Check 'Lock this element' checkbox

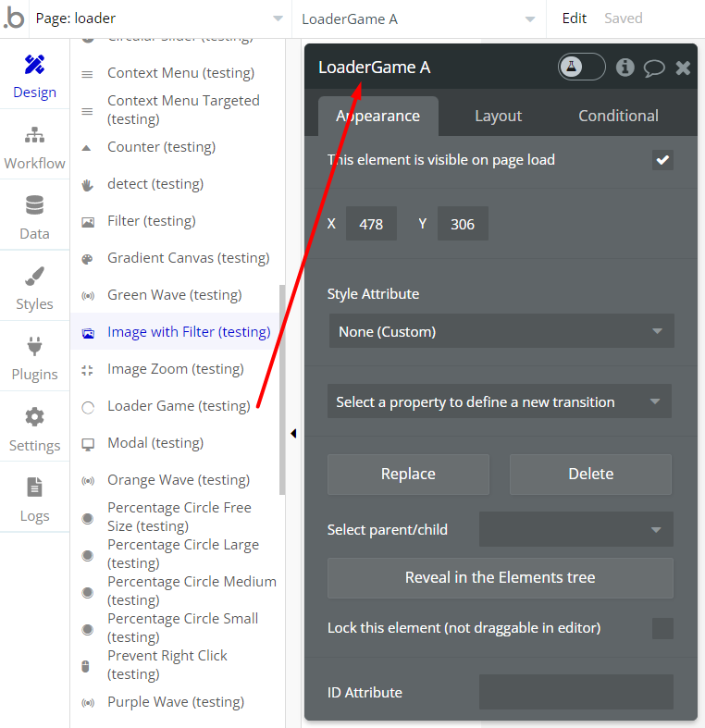[662, 628]
